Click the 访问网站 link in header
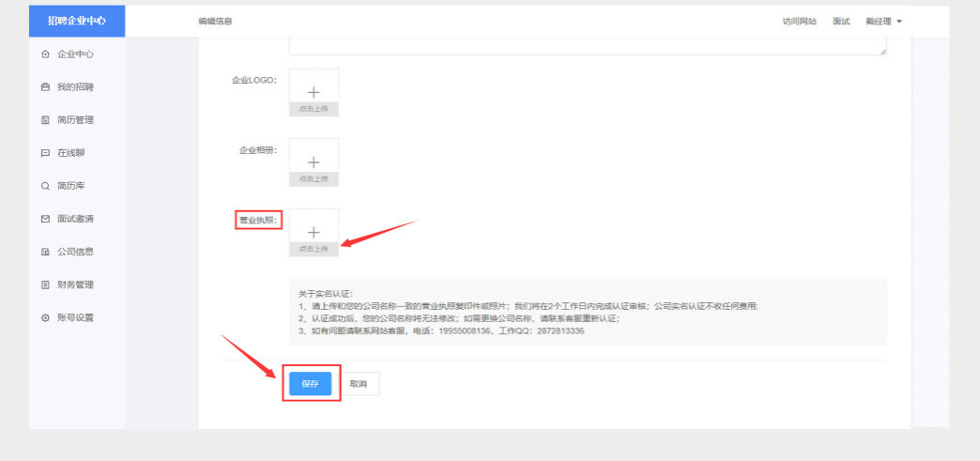Screen dimensions: 980x461 (x=799, y=22)
